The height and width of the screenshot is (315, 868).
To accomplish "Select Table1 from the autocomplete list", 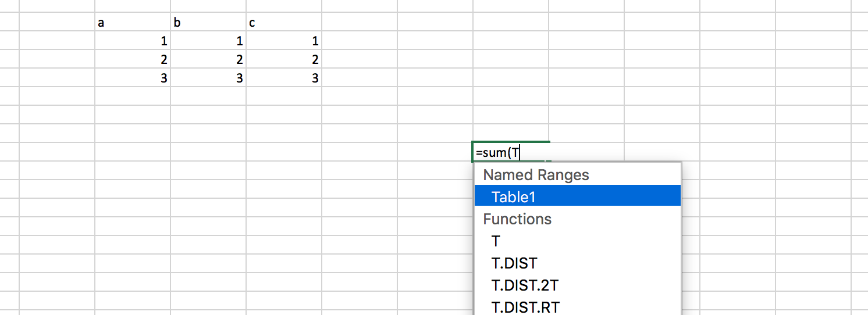I will tap(513, 197).
